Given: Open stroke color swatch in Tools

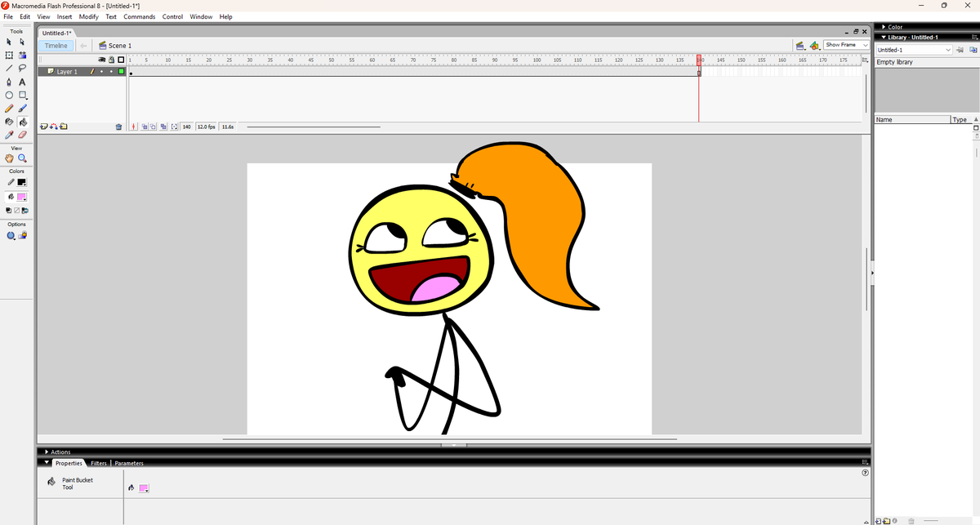Looking at the screenshot, I should pyautogui.click(x=22, y=182).
